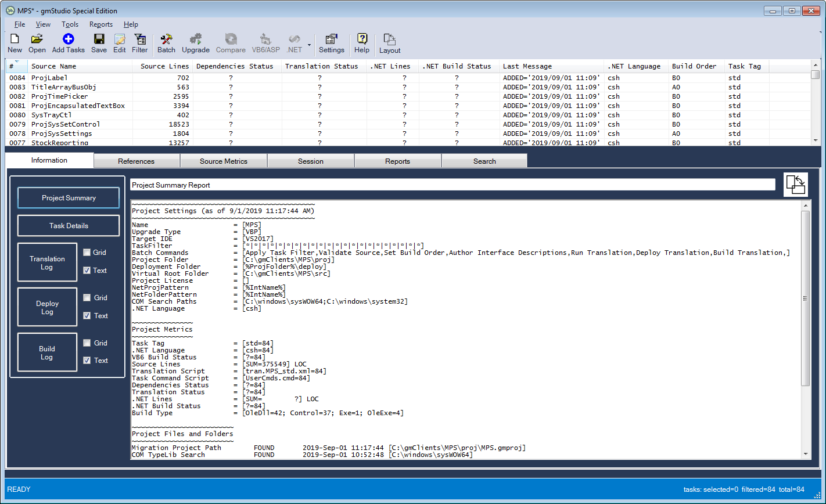Click the Task Details button

[69, 226]
